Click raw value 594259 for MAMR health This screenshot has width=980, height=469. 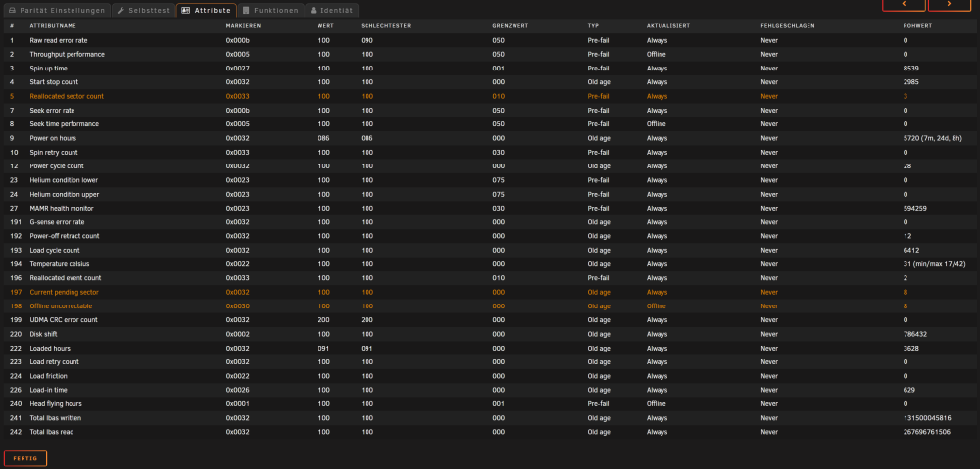click(x=915, y=208)
